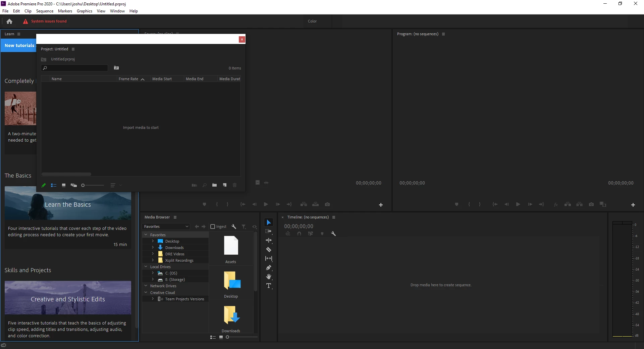Select the Razor tool

pyautogui.click(x=269, y=249)
